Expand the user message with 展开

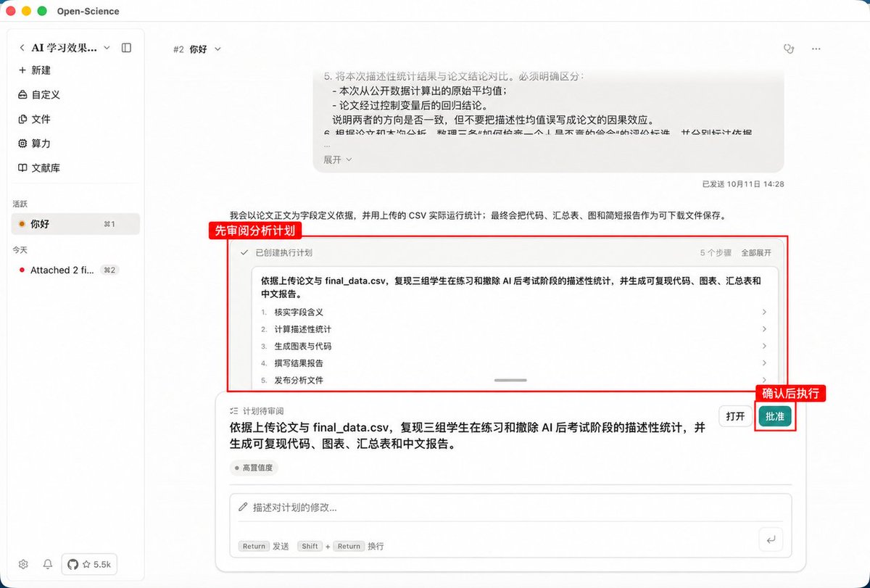tap(337, 160)
